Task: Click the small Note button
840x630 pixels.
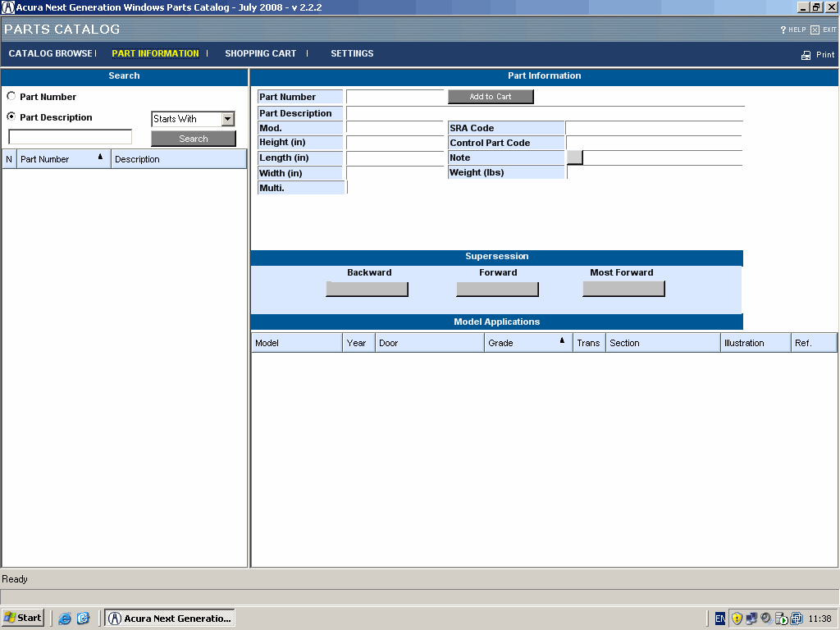Action: pos(574,157)
